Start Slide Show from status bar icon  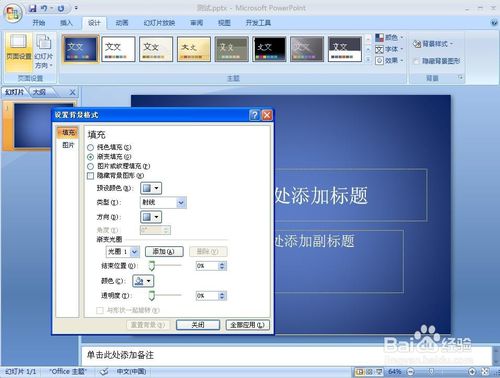coord(379,371)
